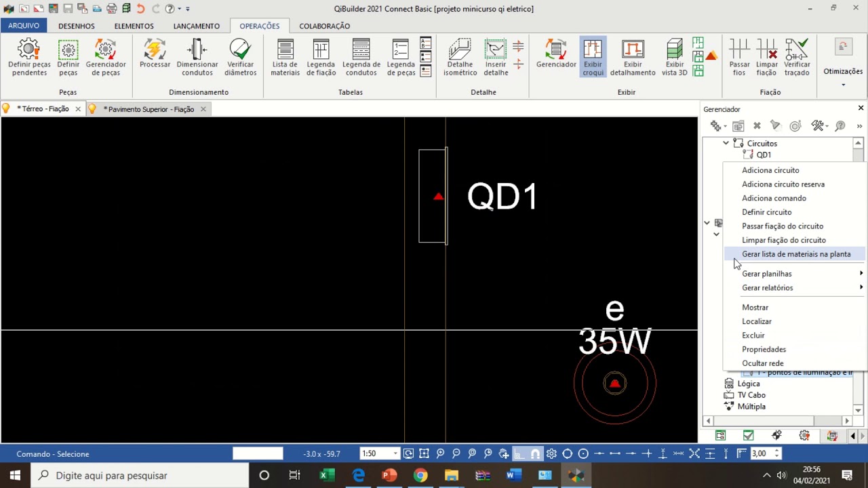Select Verificar diâmetros tool

(x=241, y=57)
